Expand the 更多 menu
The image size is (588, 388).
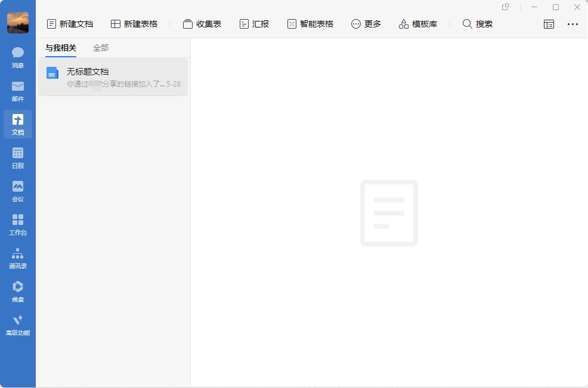point(366,24)
